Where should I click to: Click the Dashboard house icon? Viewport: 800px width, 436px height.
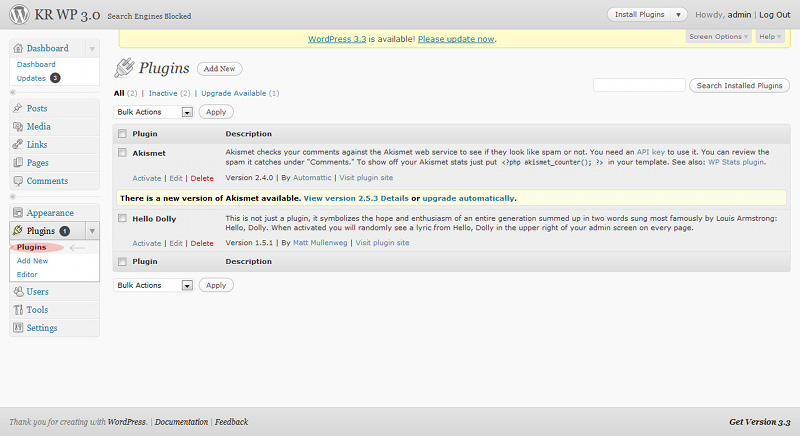coord(18,48)
